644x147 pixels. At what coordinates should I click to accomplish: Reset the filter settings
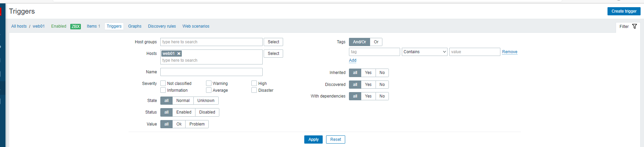[x=335, y=139]
